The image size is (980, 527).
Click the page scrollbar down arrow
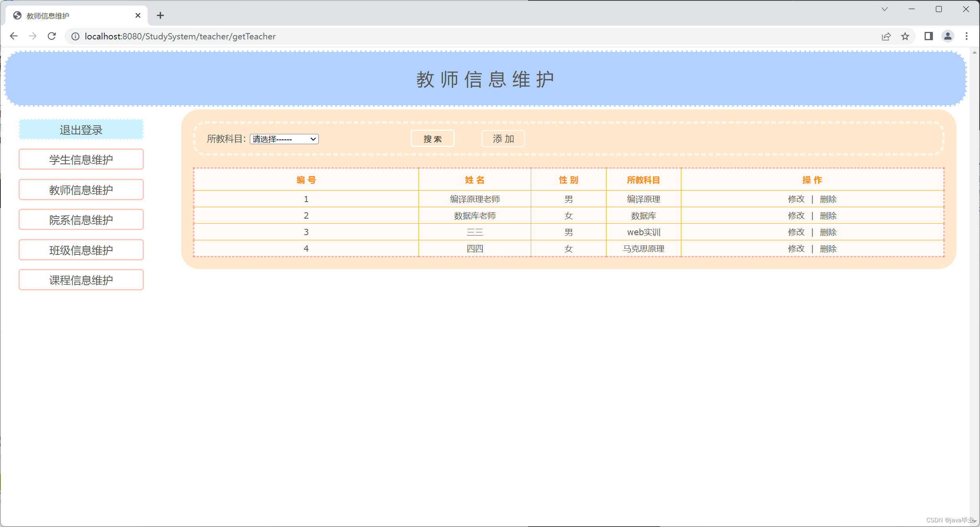975,521
